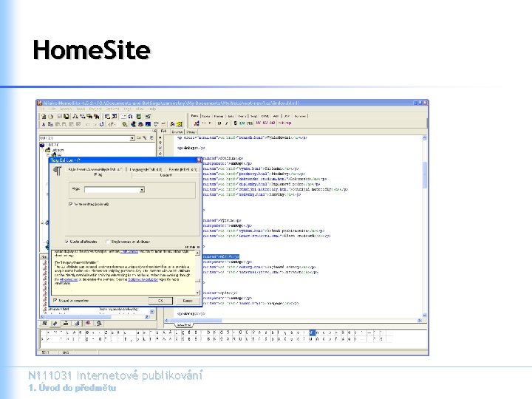The image size is (532, 399).
Task: Open Style Sheets/Accessibility tab in Tag Editor
Action: tap(95, 169)
